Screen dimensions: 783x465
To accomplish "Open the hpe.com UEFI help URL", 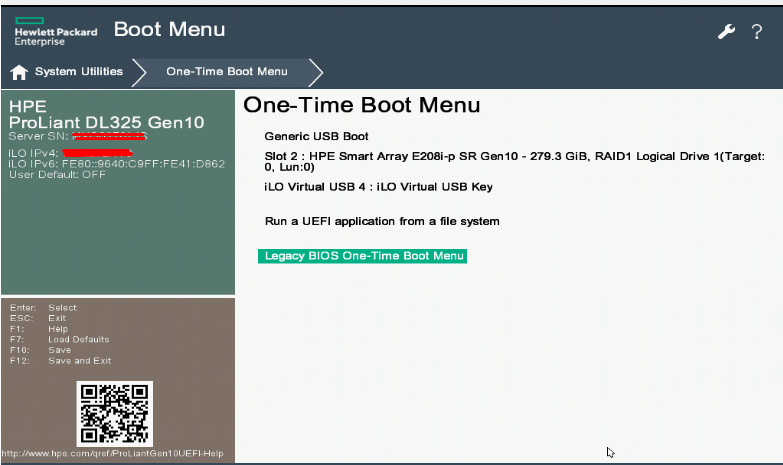I will [112, 455].
